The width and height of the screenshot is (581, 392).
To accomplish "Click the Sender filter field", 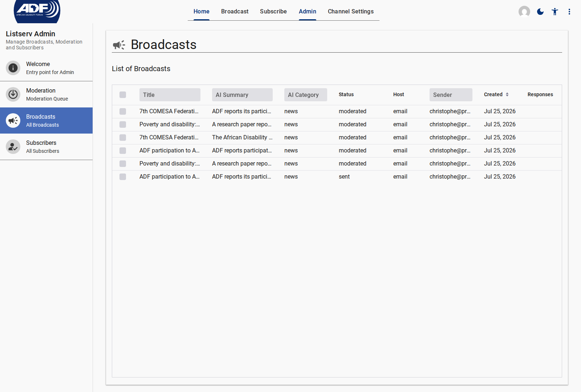I will coord(451,95).
